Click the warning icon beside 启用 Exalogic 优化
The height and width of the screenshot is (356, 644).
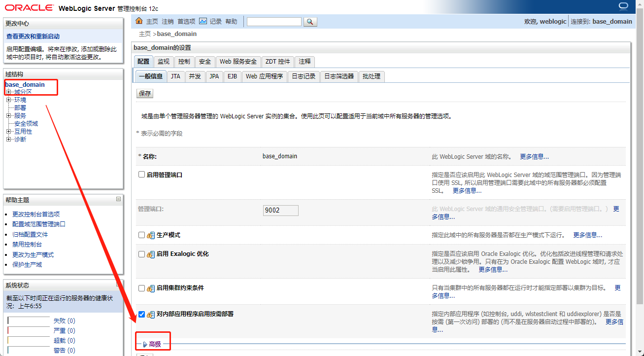click(x=151, y=254)
